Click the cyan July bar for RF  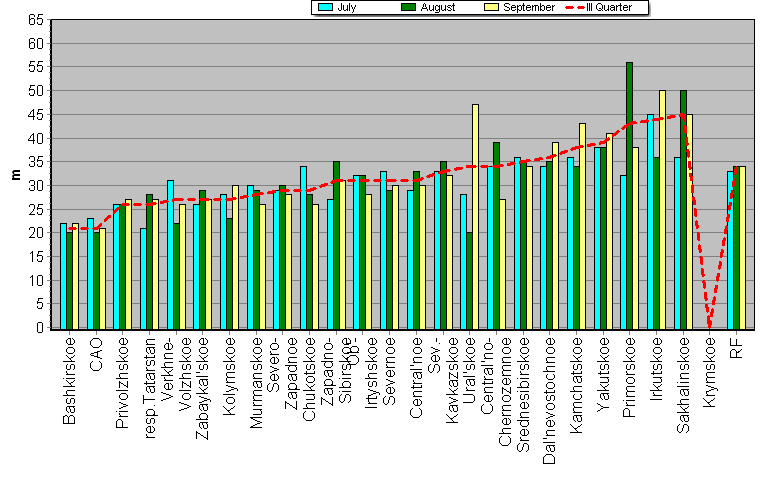click(x=730, y=250)
